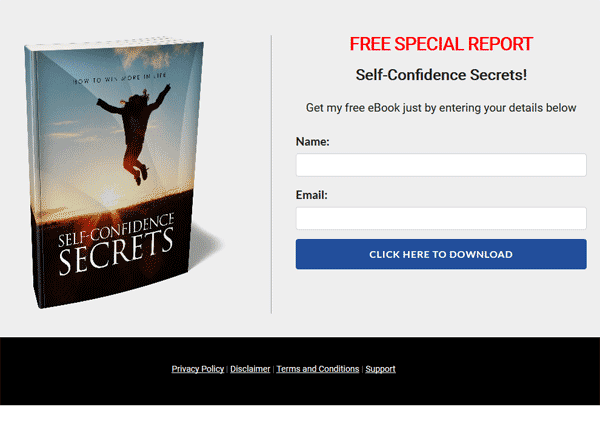Open the Disclaimer footer link
Viewport: 600px width, 421px height.
point(250,369)
